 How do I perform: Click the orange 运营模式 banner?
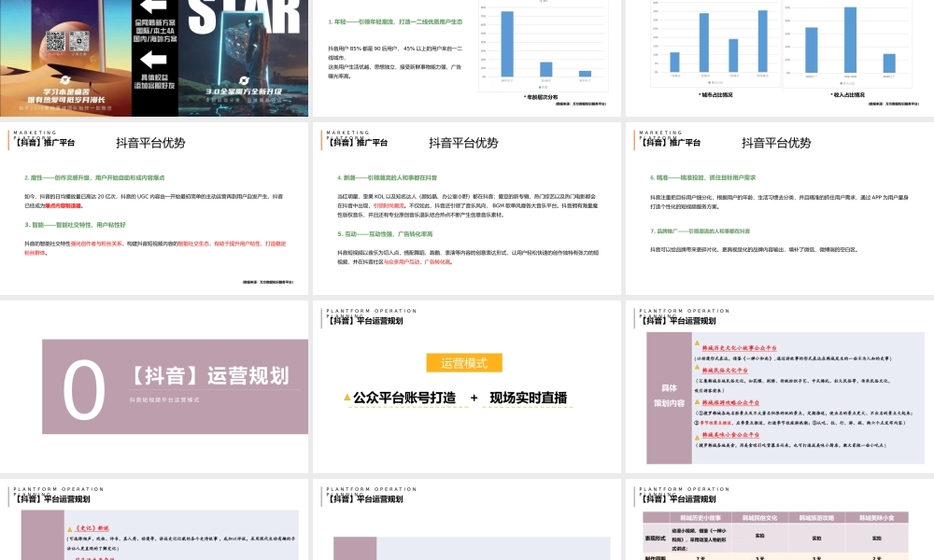[464, 362]
